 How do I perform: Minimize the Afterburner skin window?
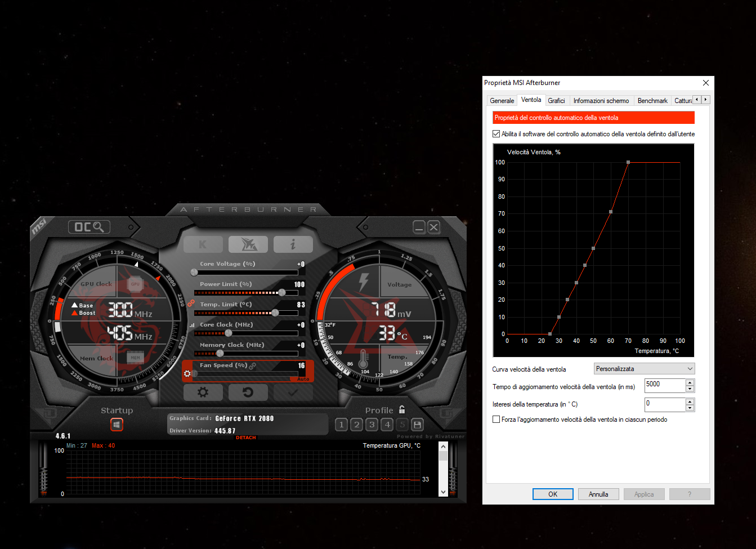(419, 227)
